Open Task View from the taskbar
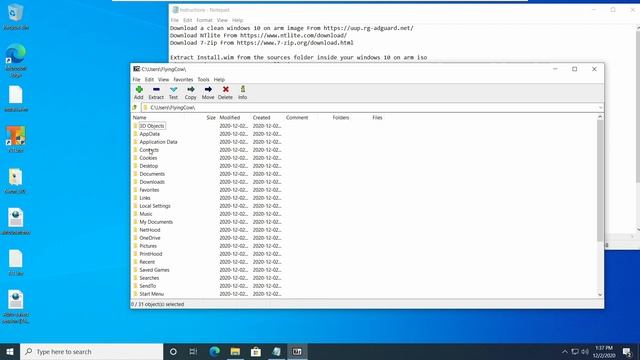 (193, 351)
